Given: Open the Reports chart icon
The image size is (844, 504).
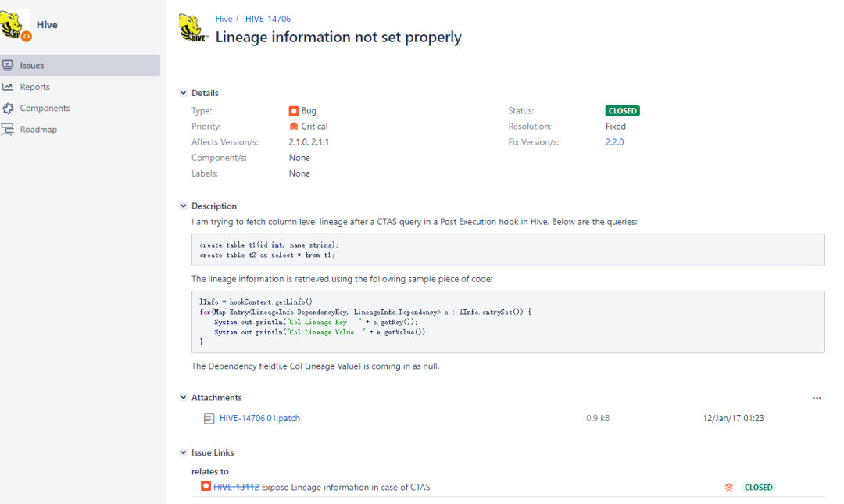Looking at the screenshot, I should click(8, 87).
